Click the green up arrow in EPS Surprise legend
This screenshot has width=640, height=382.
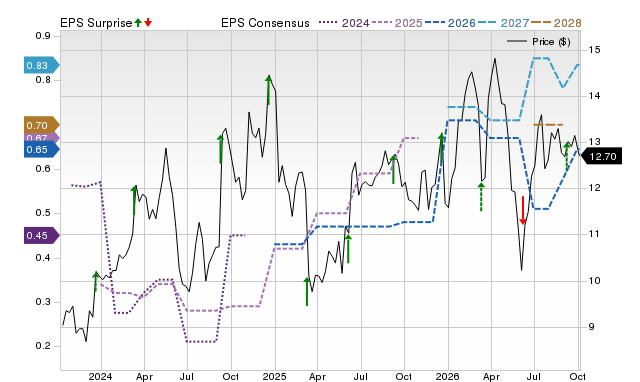pos(138,22)
